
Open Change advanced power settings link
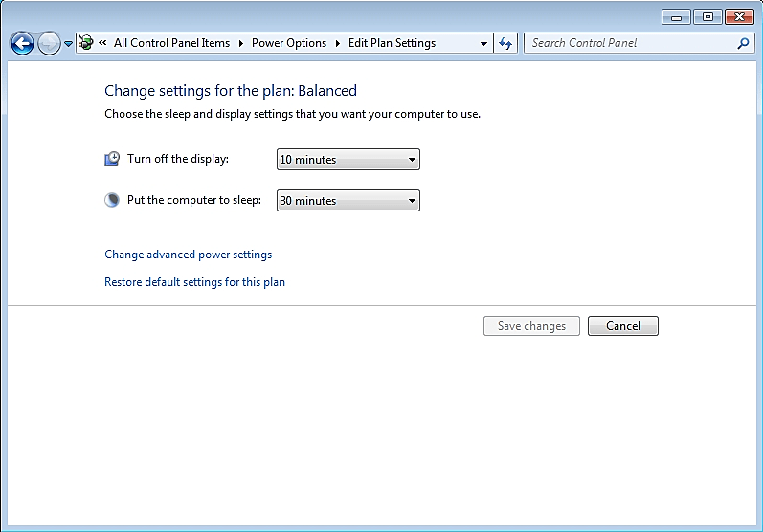pos(188,255)
